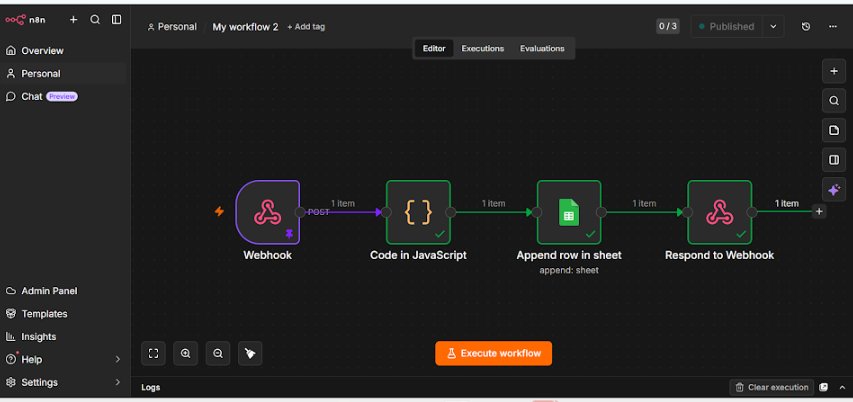
Task: Open the dropdown arrow beside Published
Action: pos(773,26)
